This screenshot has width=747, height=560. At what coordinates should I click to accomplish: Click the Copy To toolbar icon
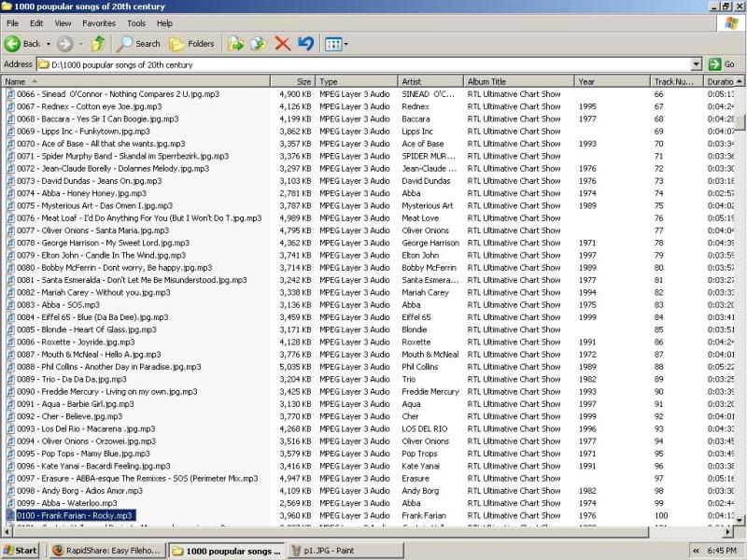(259, 44)
